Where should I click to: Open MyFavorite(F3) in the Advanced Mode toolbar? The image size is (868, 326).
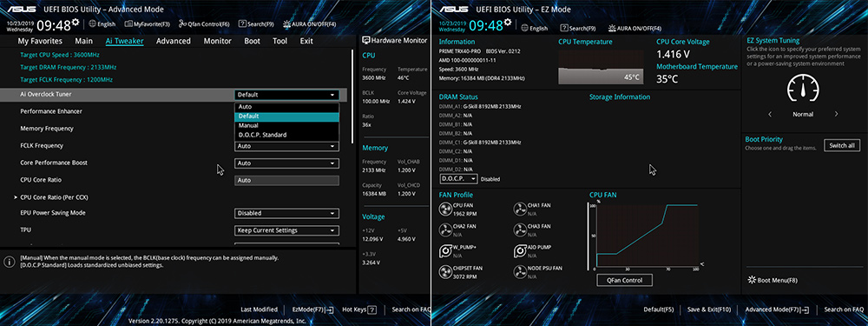[148, 23]
